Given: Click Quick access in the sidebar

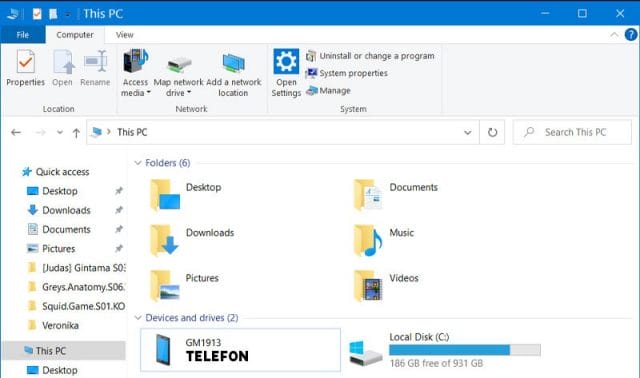Looking at the screenshot, I should [x=56, y=172].
